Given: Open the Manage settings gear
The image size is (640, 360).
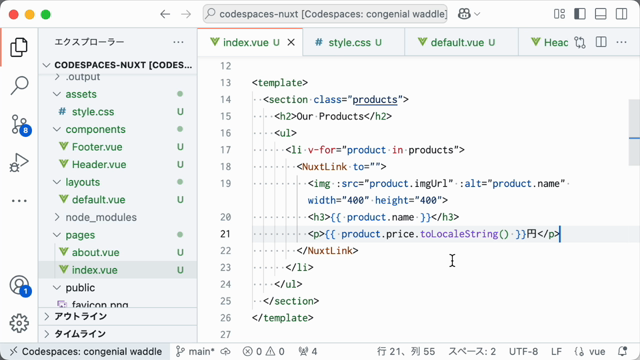Looking at the screenshot, I should click(19, 323).
